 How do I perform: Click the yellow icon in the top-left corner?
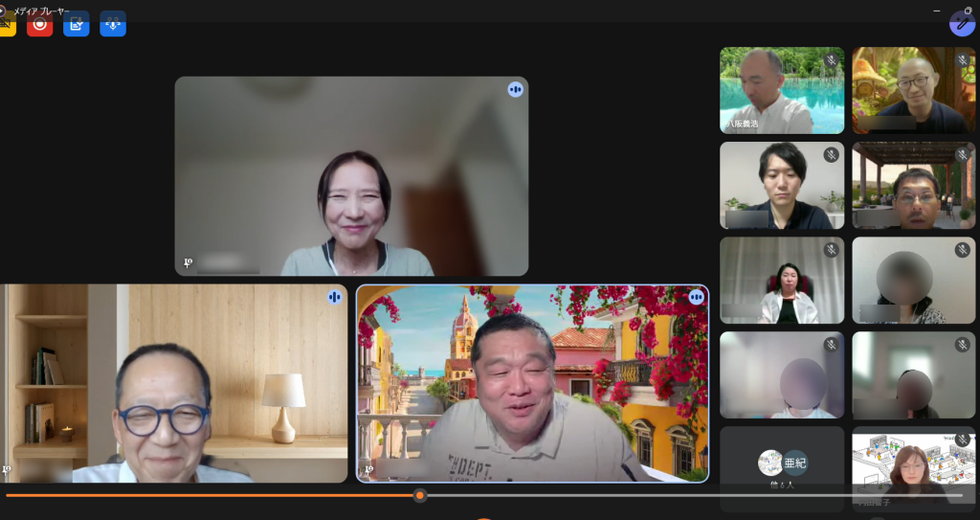[6, 24]
